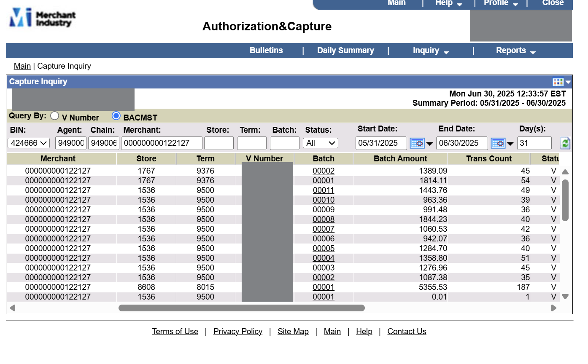The height and width of the screenshot is (364, 588).
Task: Click the table scroll left arrow
Action: (x=13, y=308)
